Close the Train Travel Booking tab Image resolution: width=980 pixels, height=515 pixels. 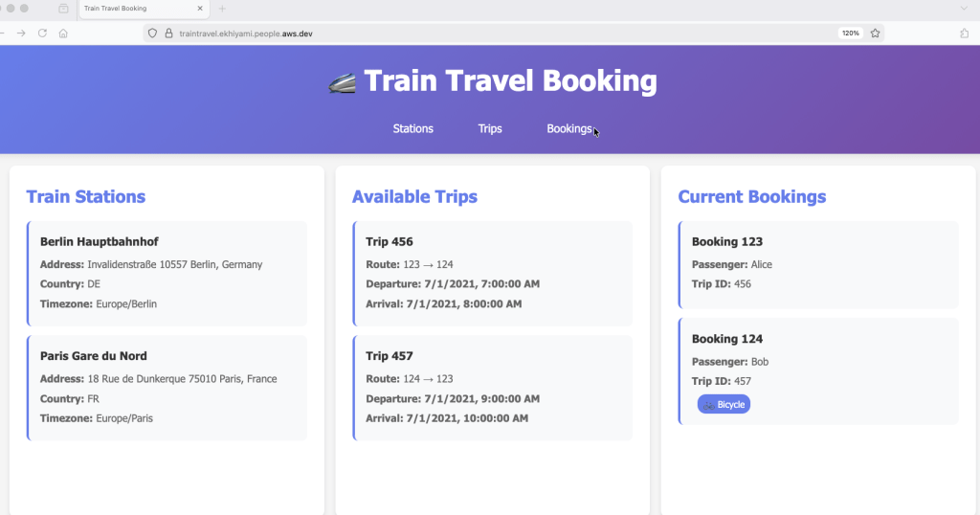200,9
